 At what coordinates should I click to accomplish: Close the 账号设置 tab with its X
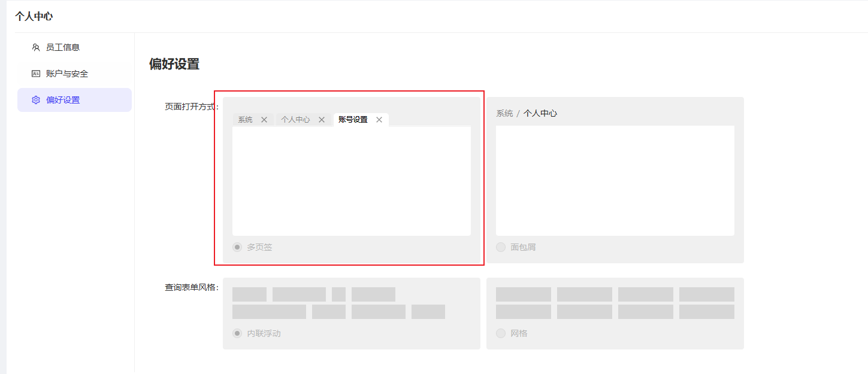pyautogui.click(x=379, y=120)
